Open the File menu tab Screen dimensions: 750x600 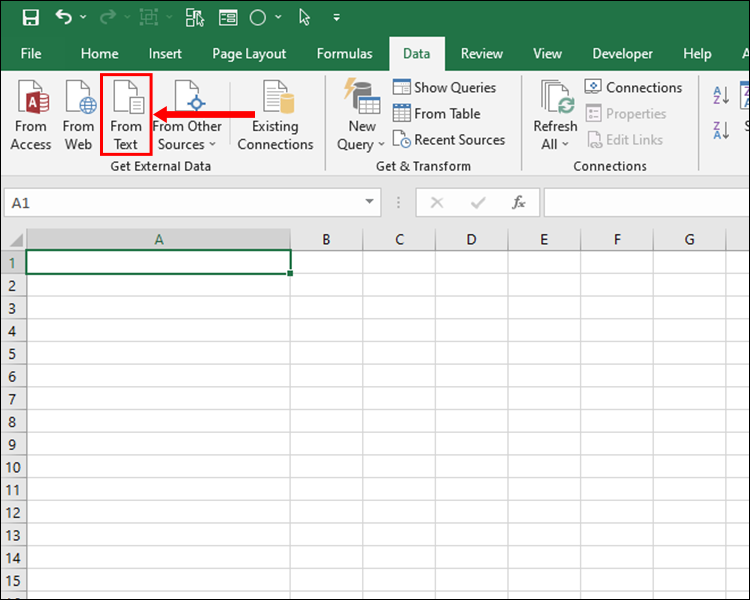[31, 54]
